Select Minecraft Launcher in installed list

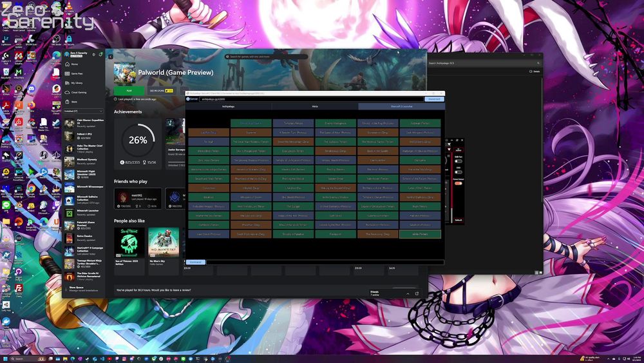click(84, 212)
